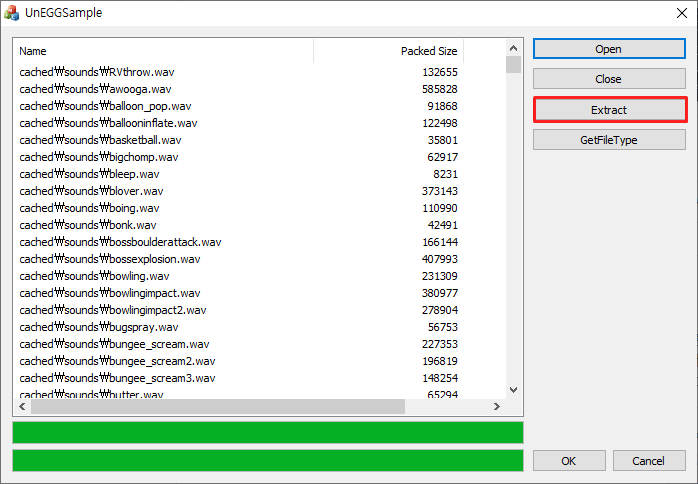The height and width of the screenshot is (484, 698).
Task: Select the blover.wav file row
Action: [x=238, y=191]
